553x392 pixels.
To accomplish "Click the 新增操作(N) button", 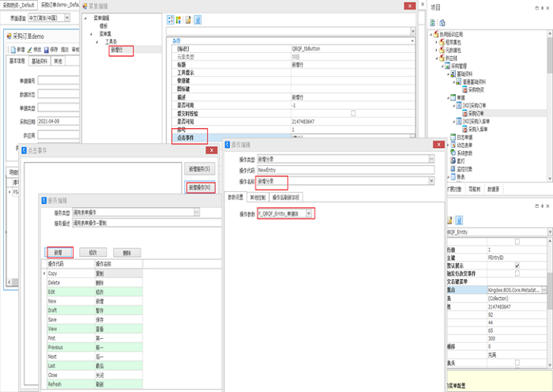I will point(200,187).
